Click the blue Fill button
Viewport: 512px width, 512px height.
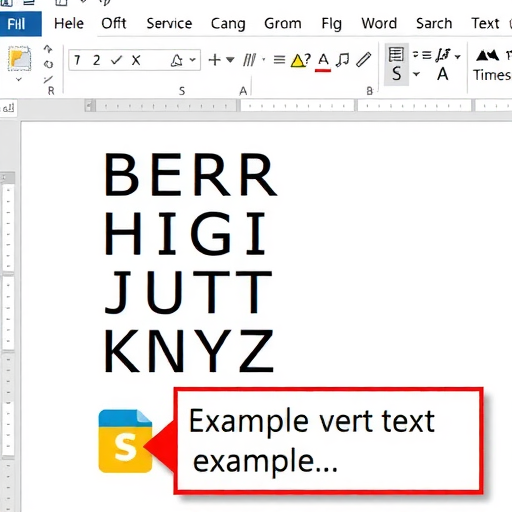point(21,24)
